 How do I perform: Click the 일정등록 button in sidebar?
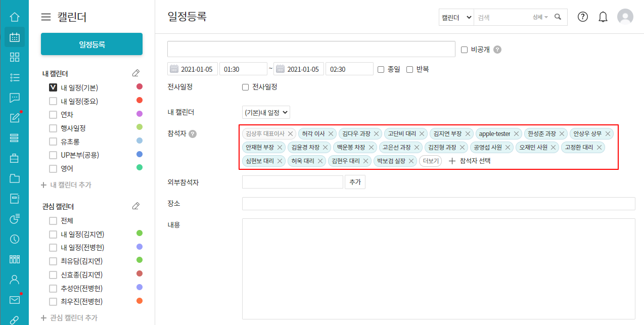click(91, 44)
